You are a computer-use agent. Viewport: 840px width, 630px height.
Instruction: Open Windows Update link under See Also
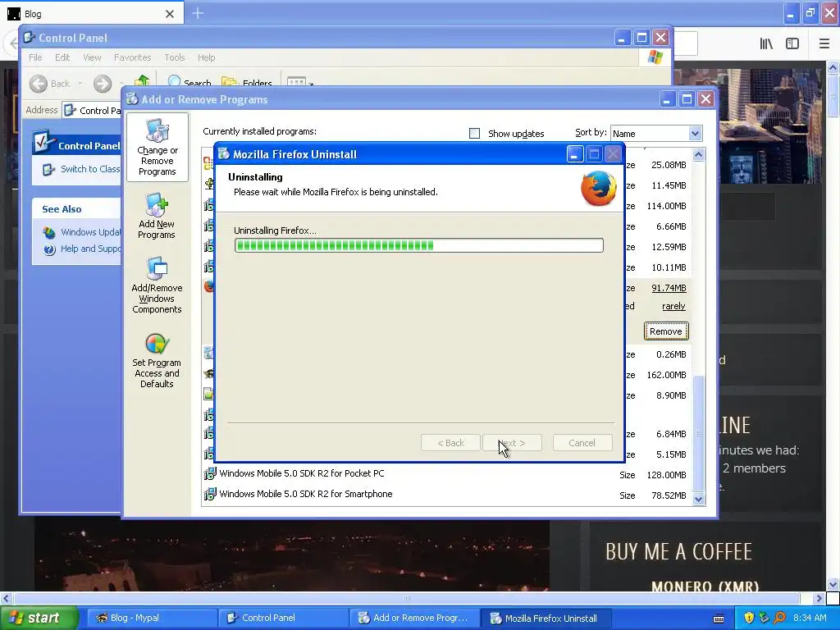[90, 232]
